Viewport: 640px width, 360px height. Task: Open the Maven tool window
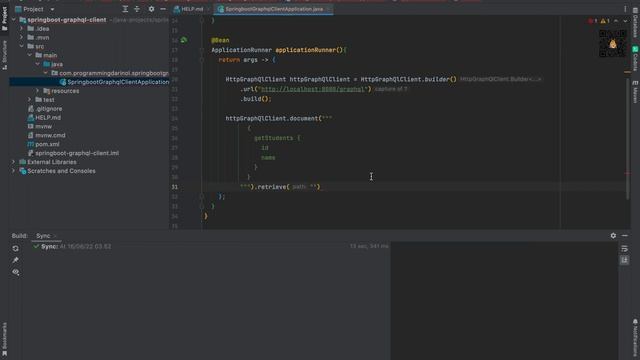636,91
